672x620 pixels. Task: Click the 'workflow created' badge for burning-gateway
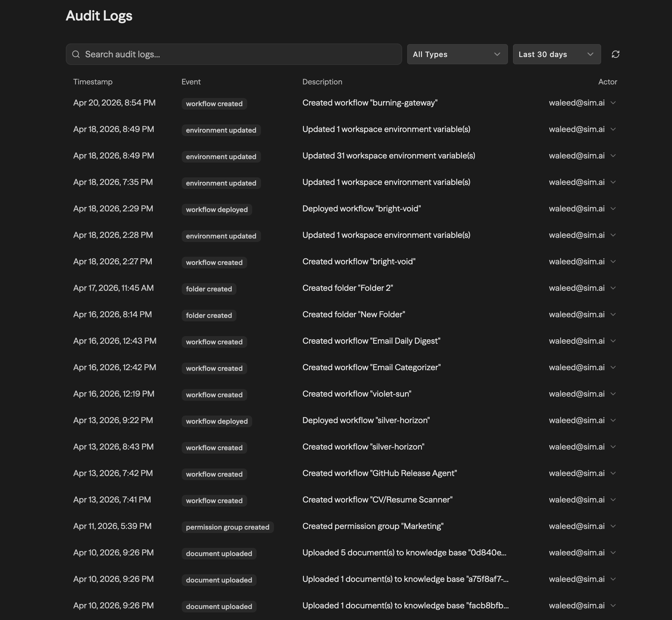[214, 103]
